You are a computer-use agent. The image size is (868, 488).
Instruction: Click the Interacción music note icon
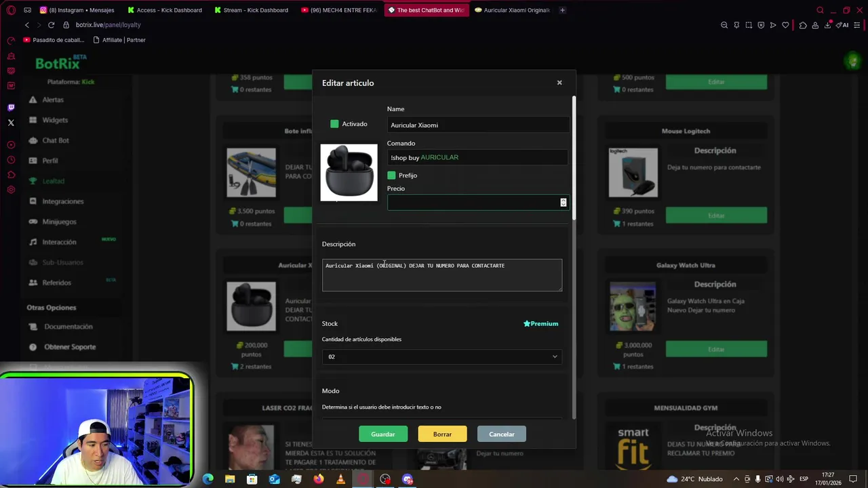click(33, 242)
